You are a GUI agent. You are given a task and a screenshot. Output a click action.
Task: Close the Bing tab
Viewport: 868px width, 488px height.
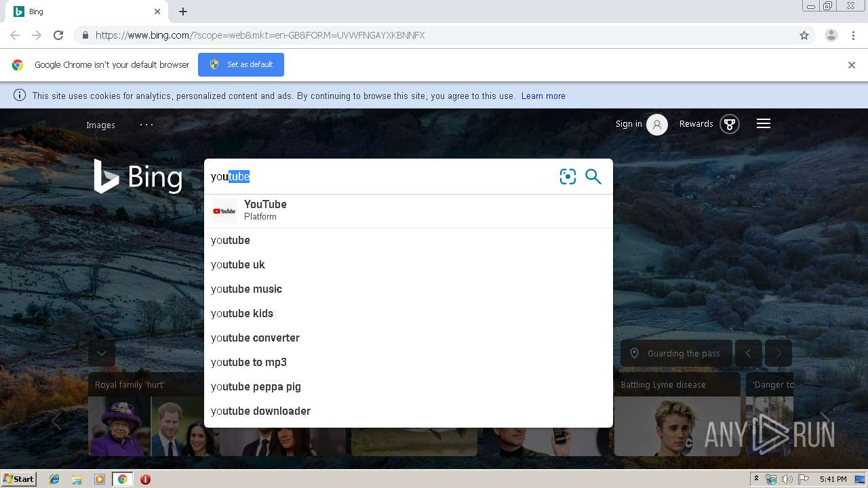click(157, 12)
